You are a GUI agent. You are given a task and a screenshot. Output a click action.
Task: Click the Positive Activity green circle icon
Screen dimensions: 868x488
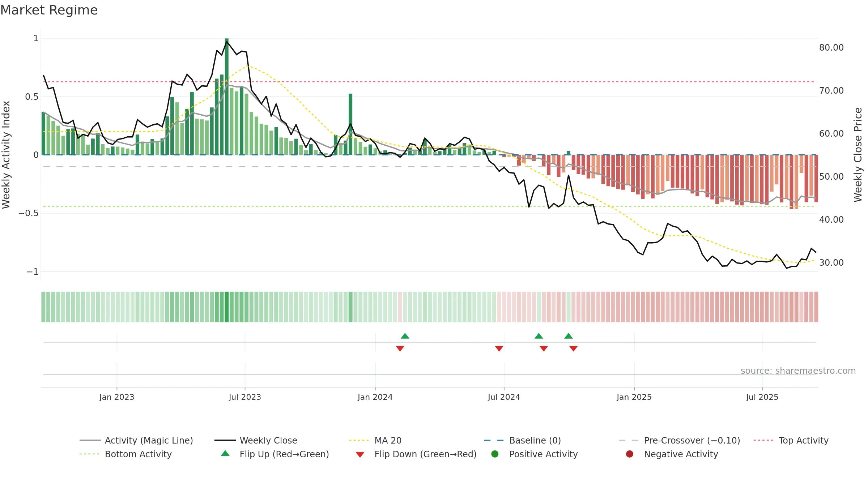tap(495, 454)
